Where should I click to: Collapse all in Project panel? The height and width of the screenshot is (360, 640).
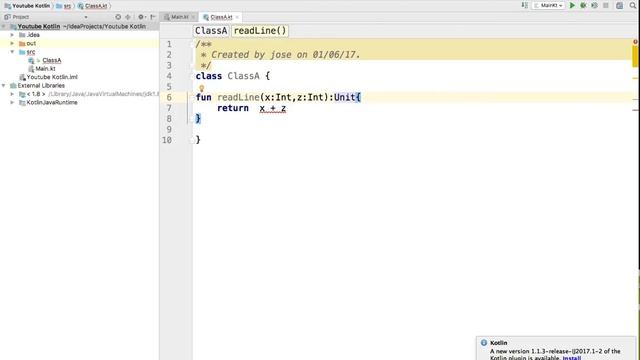128,17
